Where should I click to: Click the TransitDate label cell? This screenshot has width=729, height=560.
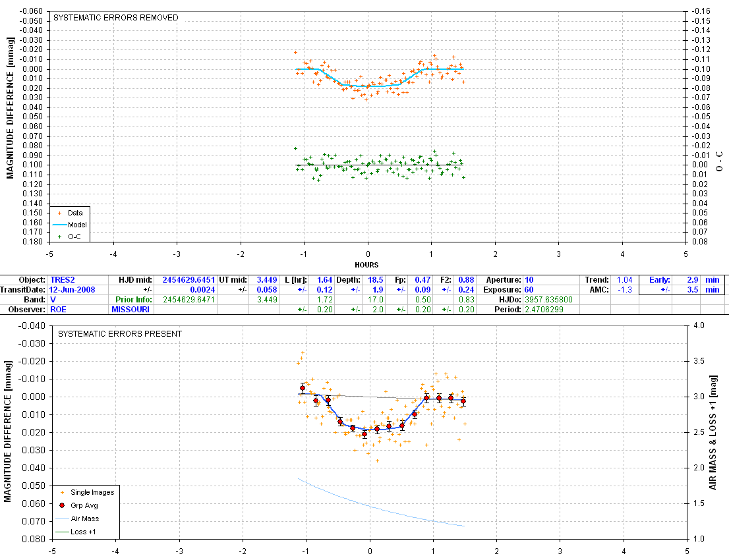(23, 289)
